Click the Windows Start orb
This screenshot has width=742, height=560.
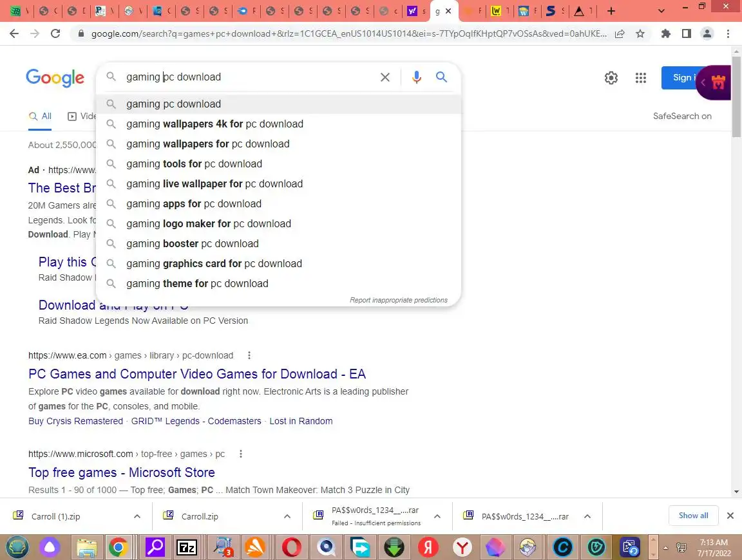pos(17,548)
